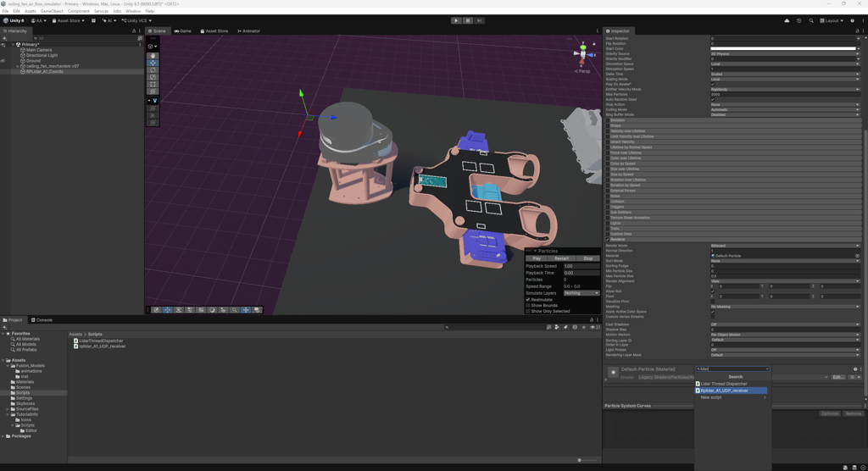Open Stop Action dropdown

pyautogui.click(x=785, y=104)
